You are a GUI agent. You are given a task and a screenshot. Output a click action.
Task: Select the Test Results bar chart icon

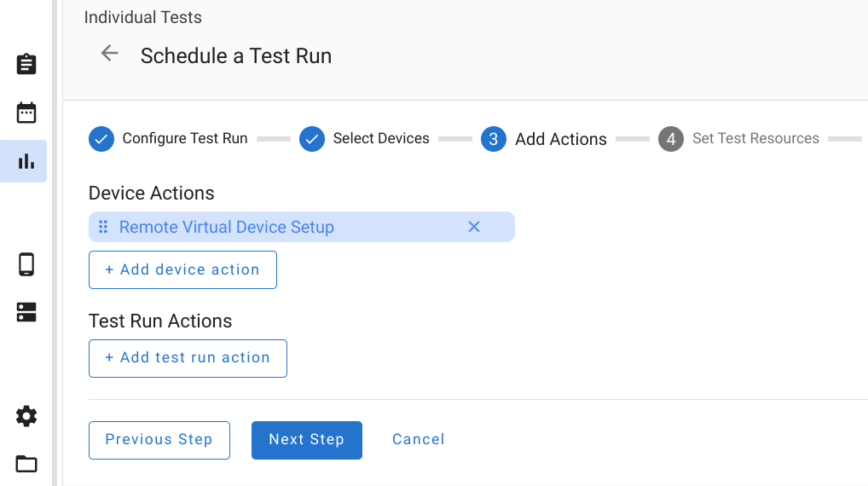[x=26, y=161]
